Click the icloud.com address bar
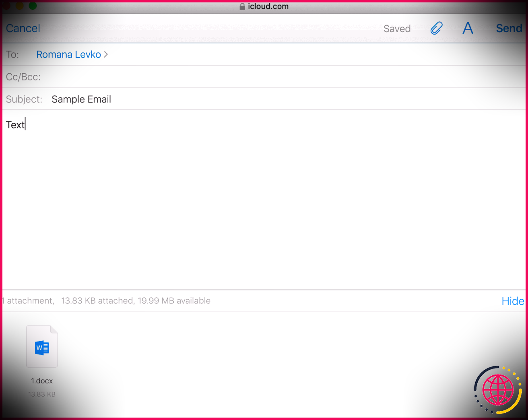528x420 pixels. tap(264, 6)
